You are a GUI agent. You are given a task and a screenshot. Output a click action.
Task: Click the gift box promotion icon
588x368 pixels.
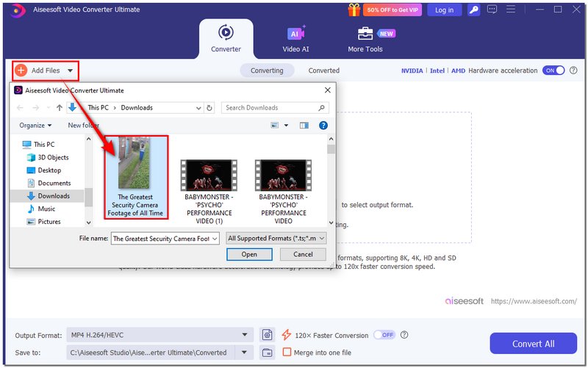(x=354, y=10)
